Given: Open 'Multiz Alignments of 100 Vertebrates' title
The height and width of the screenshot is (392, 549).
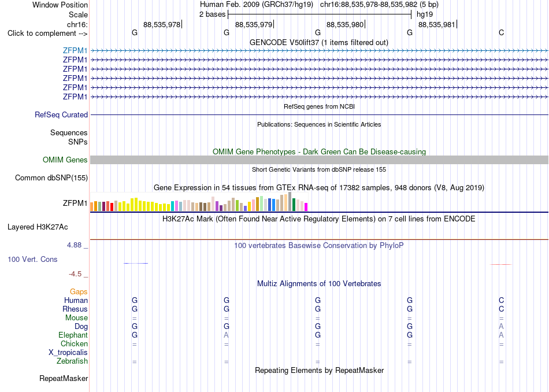Looking at the screenshot, I should [x=319, y=284].
